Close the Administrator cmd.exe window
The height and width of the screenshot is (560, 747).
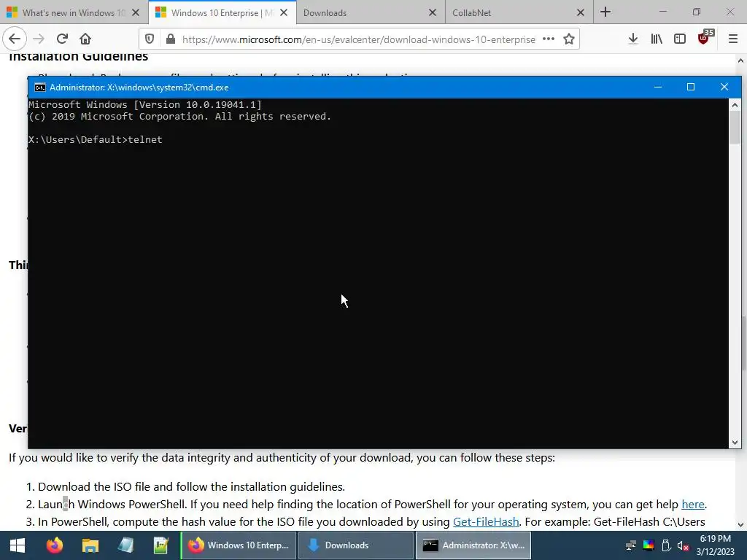724,87
